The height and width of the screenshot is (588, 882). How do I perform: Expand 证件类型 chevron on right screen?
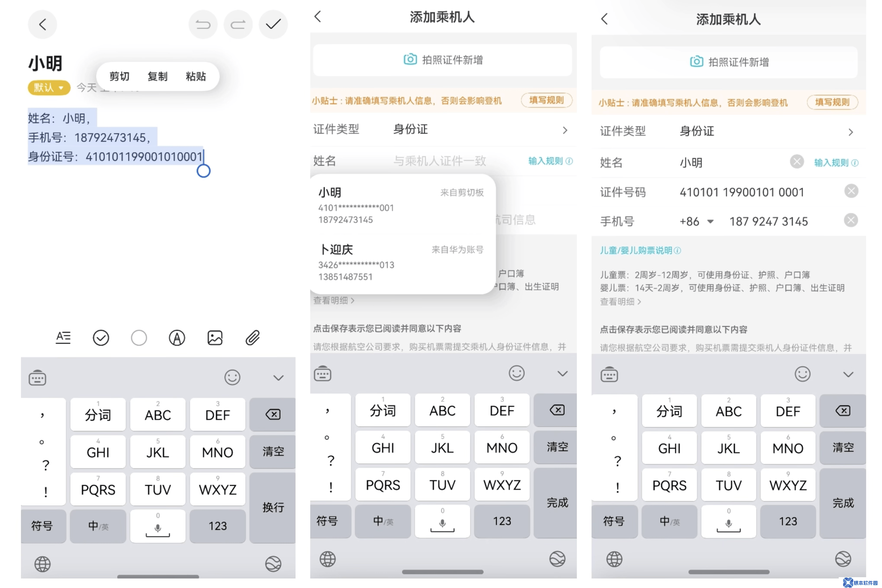(850, 132)
